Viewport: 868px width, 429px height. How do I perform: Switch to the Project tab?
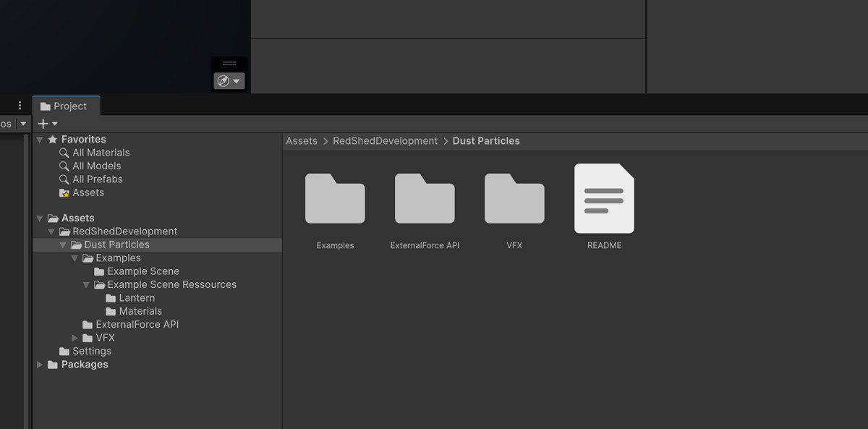pyautogui.click(x=72, y=106)
